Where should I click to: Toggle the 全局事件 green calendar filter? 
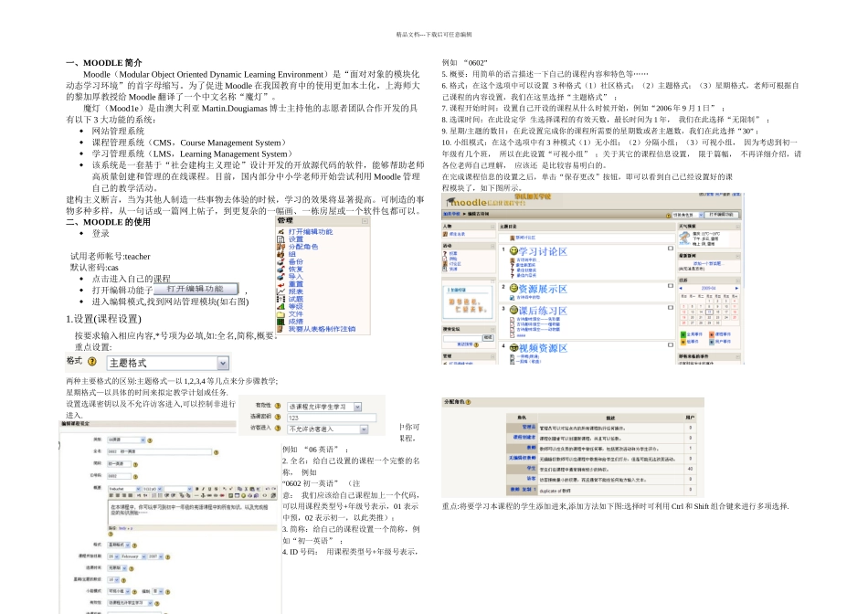(x=683, y=334)
